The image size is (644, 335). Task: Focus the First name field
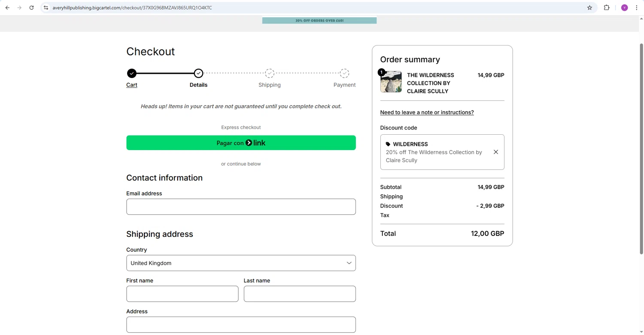(x=182, y=294)
